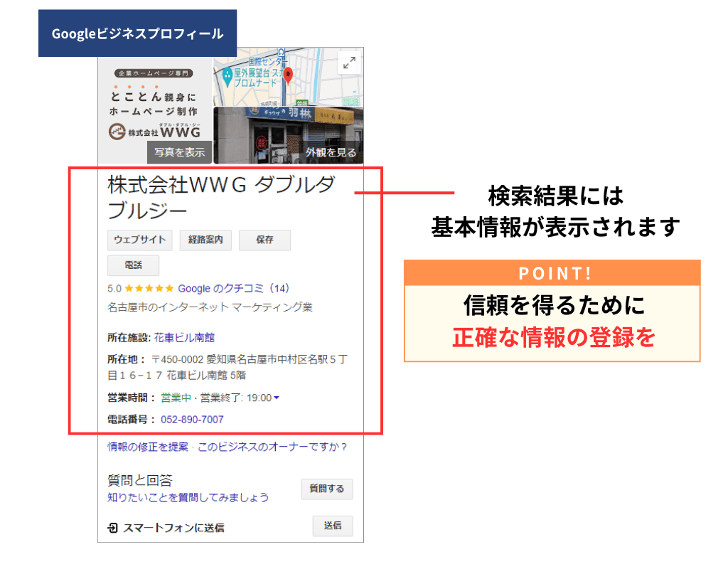
Task: Click the yellow star rating icons
Action: coord(149,289)
